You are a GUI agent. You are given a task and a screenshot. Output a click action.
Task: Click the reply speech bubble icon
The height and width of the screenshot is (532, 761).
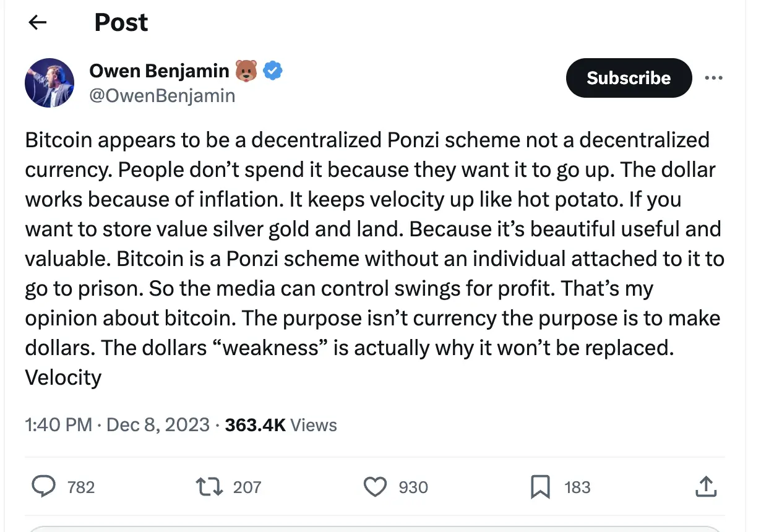[x=43, y=487]
